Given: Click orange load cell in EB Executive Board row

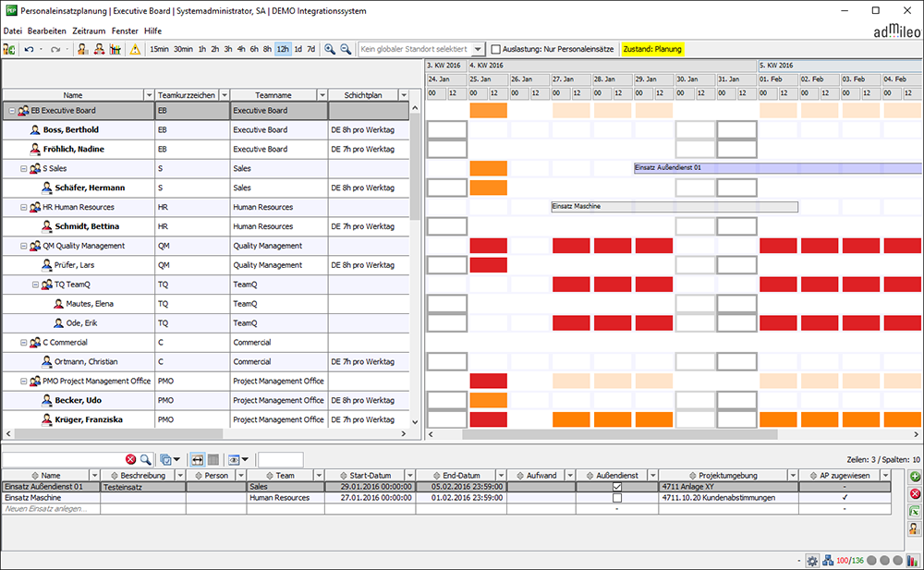Looking at the screenshot, I should pyautogui.click(x=489, y=110).
